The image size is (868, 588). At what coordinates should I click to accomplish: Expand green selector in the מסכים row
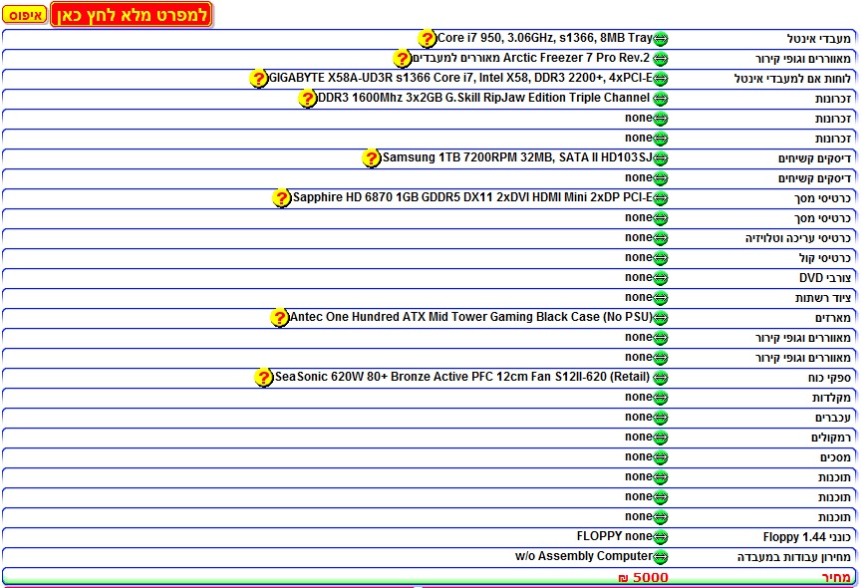click(660, 457)
